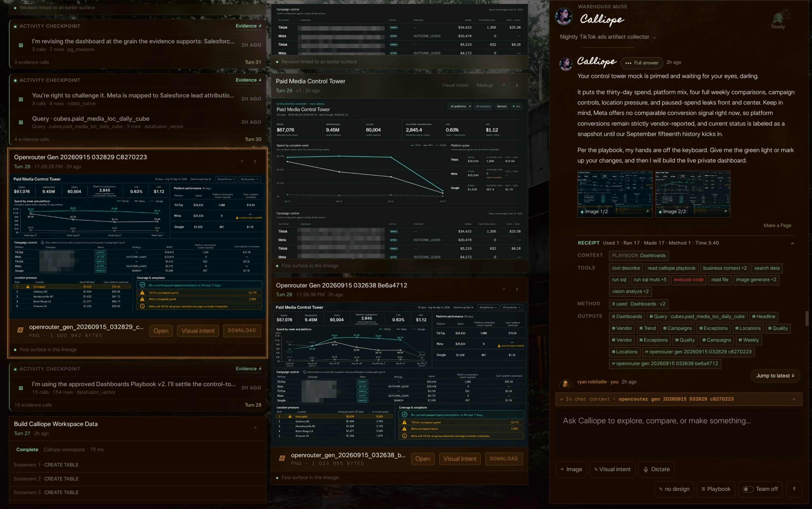Send message with the up-arrow button

click(794, 489)
